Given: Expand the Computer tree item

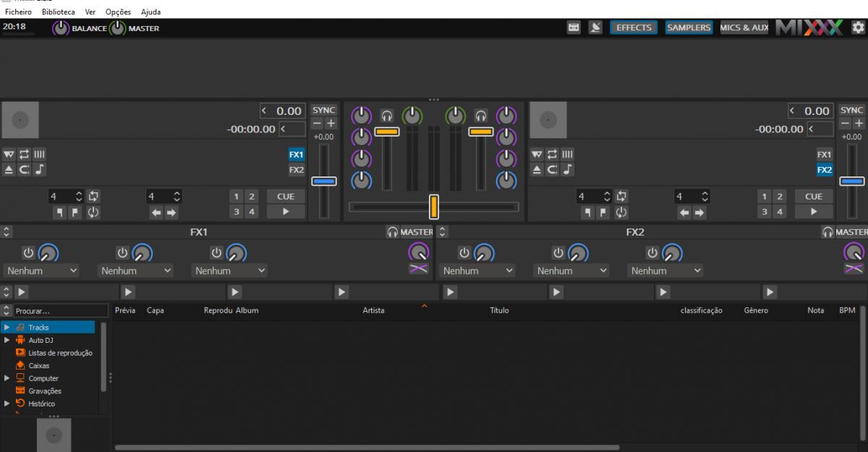Looking at the screenshot, I should point(7,378).
